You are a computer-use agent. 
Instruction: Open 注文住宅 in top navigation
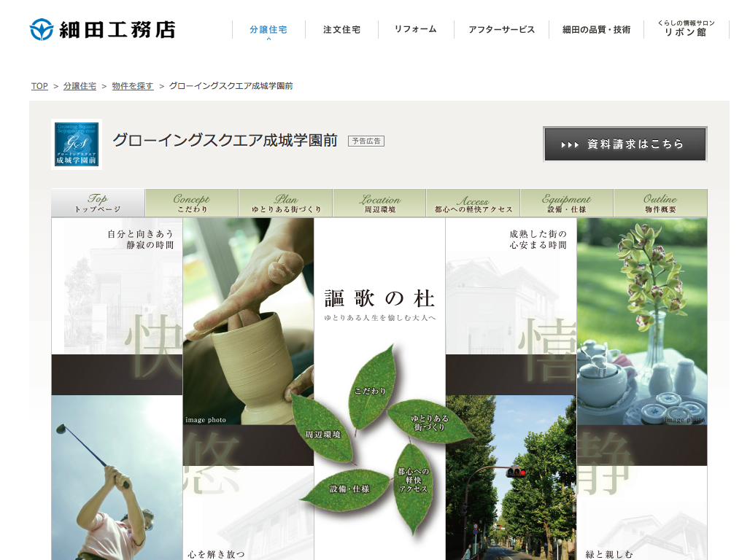[341, 30]
